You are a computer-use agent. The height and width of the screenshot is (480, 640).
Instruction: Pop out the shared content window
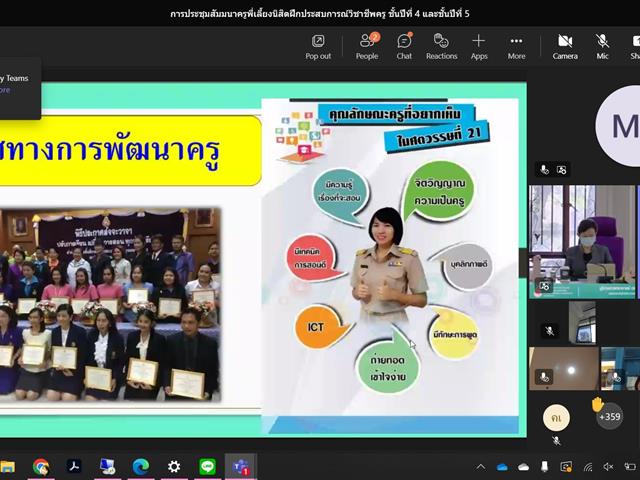pos(318,47)
